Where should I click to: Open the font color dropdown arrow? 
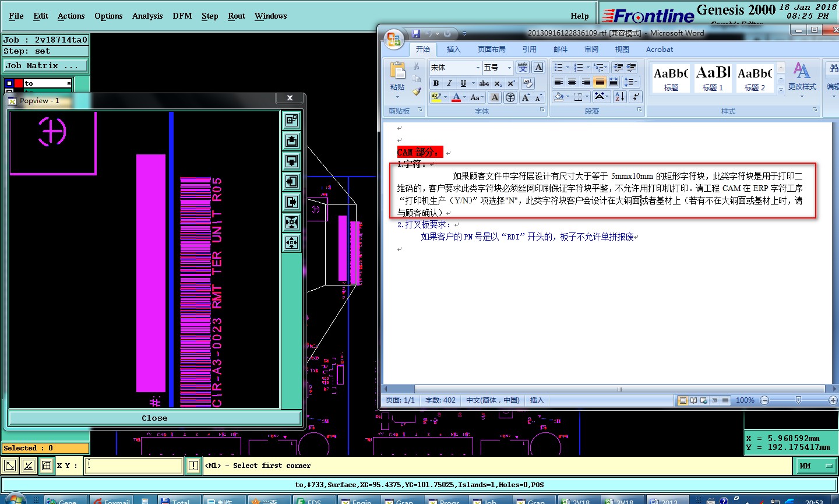pos(464,97)
